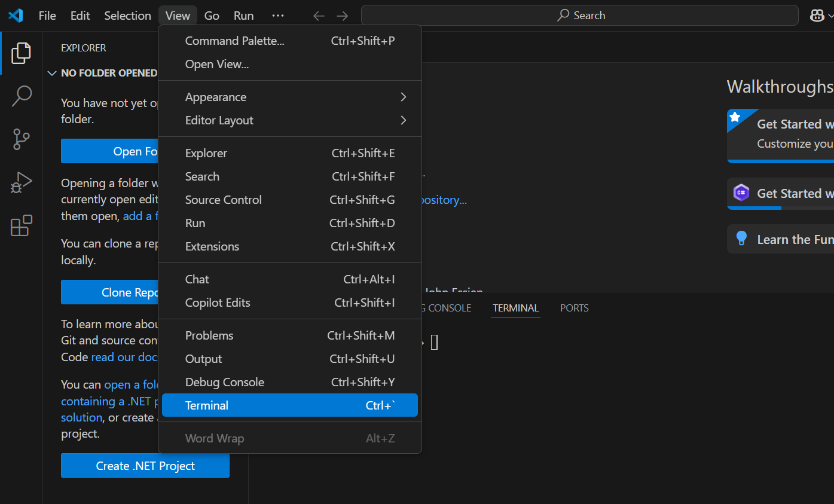Click the VS Code logo icon
This screenshot has height=504, width=834.
point(16,16)
